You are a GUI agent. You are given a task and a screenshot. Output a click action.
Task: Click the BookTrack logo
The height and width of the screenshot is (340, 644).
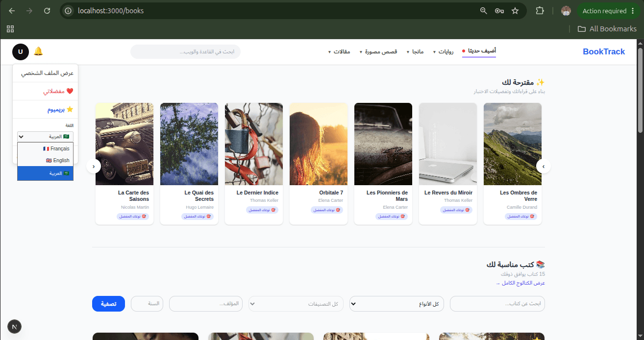click(x=604, y=51)
